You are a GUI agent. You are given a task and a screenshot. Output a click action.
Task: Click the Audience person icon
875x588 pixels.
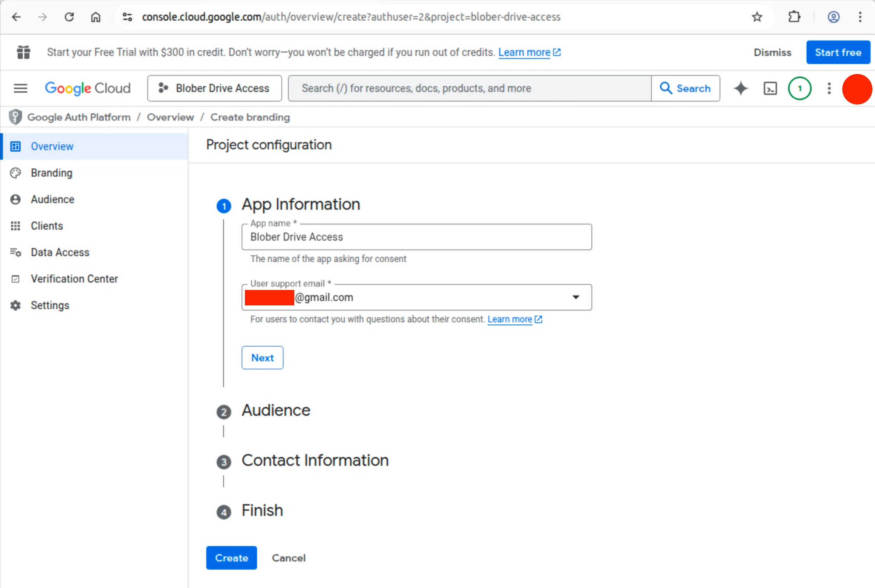coord(15,199)
